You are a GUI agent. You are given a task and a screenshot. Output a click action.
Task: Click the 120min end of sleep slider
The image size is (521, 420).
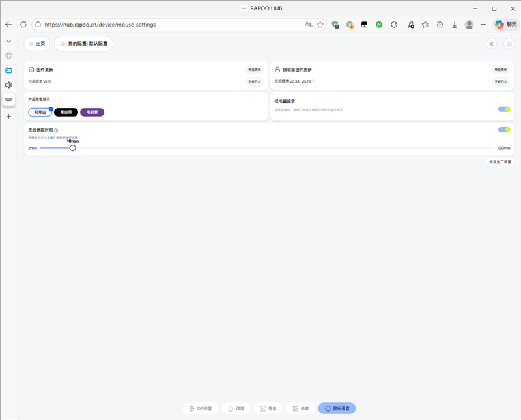503,148
